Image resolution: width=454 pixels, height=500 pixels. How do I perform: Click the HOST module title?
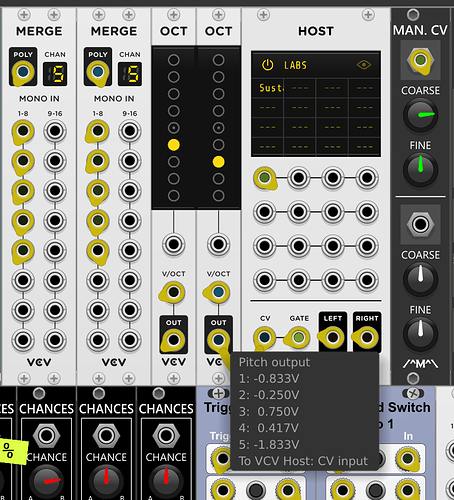point(316,31)
